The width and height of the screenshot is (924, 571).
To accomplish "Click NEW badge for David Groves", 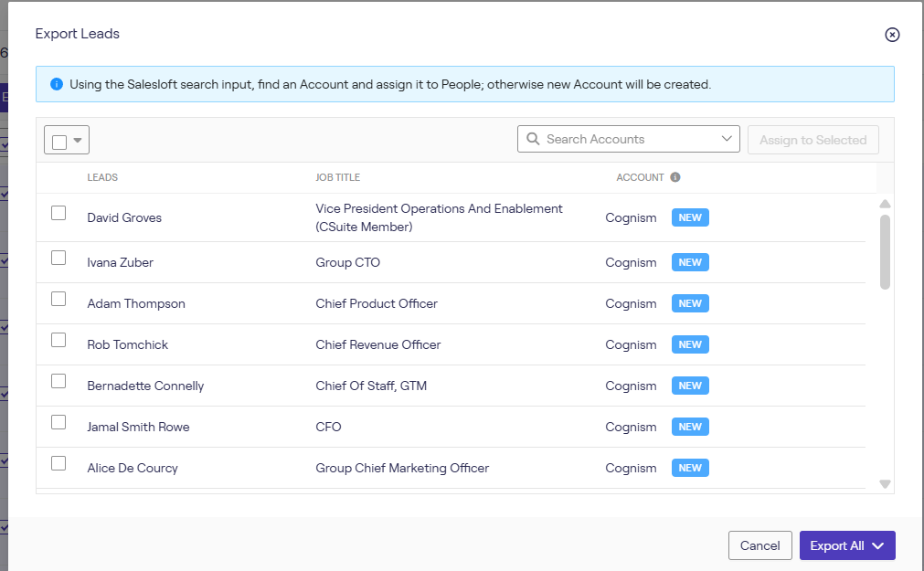I will (x=690, y=217).
